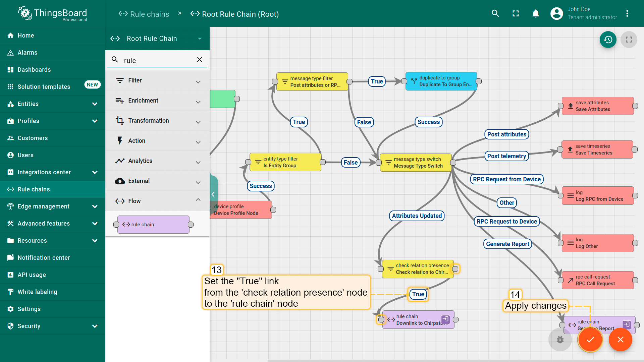Apply changes with orange checkmark button

tap(590, 340)
